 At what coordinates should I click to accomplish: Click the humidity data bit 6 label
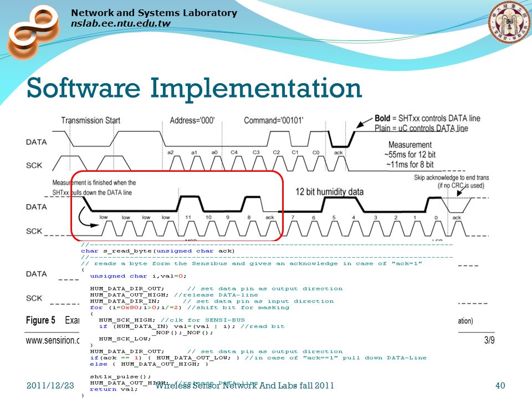click(x=314, y=217)
